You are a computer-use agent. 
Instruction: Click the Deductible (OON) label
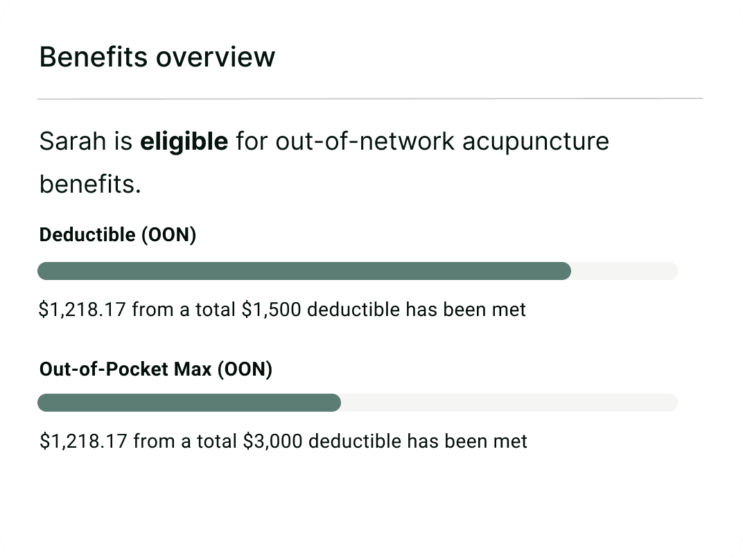tap(118, 235)
